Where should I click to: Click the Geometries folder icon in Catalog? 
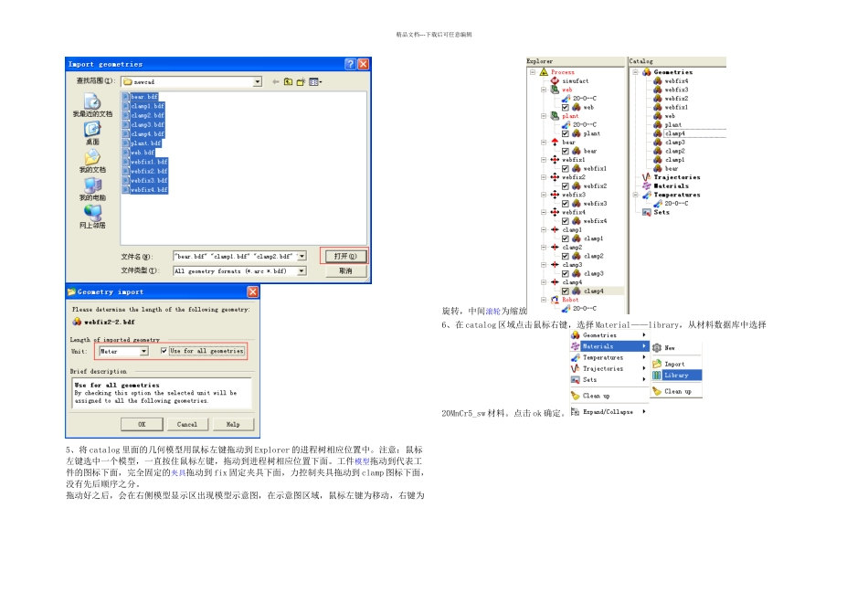tap(646, 72)
